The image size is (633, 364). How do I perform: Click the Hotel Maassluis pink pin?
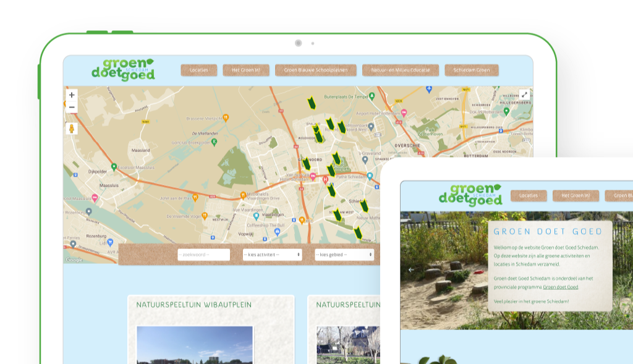[x=95, y=198]
